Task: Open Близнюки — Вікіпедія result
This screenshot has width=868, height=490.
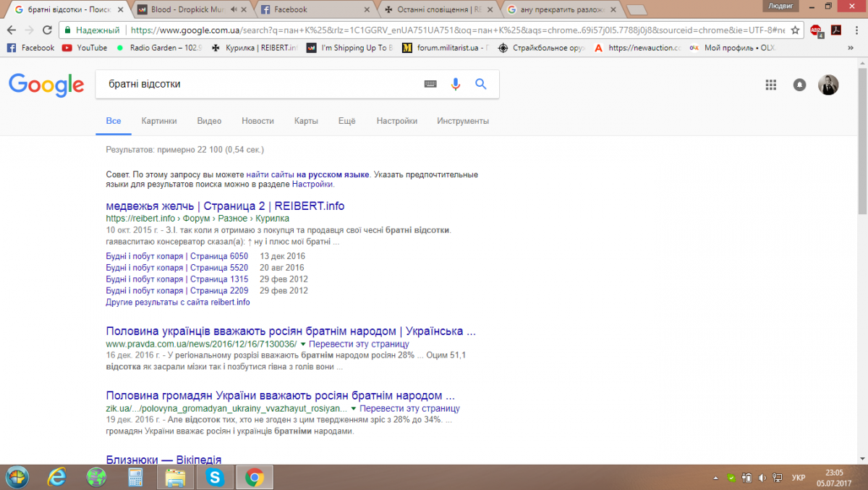Action: 163,460
